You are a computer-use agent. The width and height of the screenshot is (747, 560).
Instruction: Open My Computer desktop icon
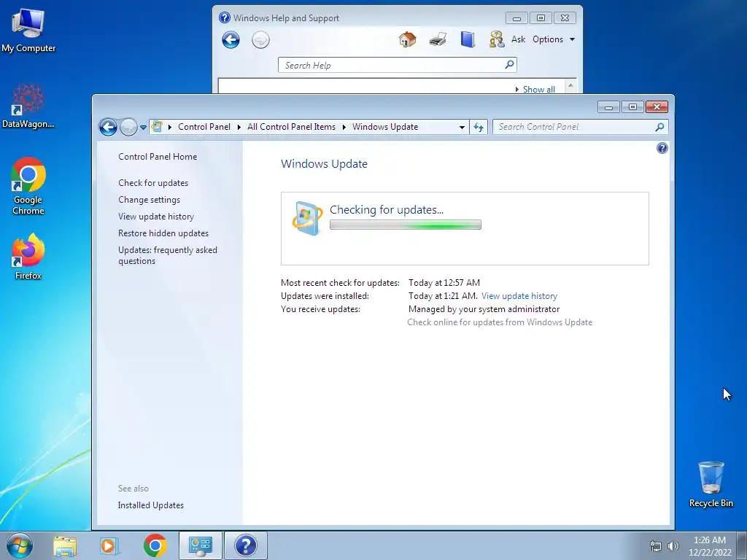28,30
